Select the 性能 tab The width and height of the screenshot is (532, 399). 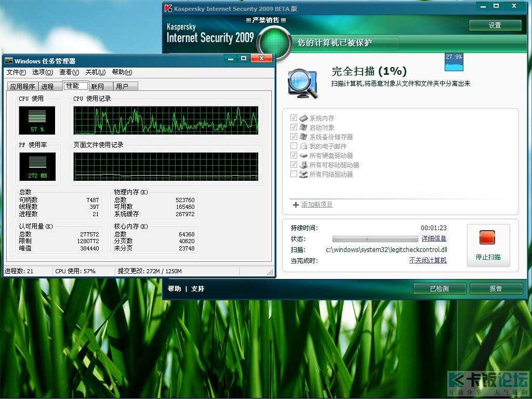coord(75,86)
